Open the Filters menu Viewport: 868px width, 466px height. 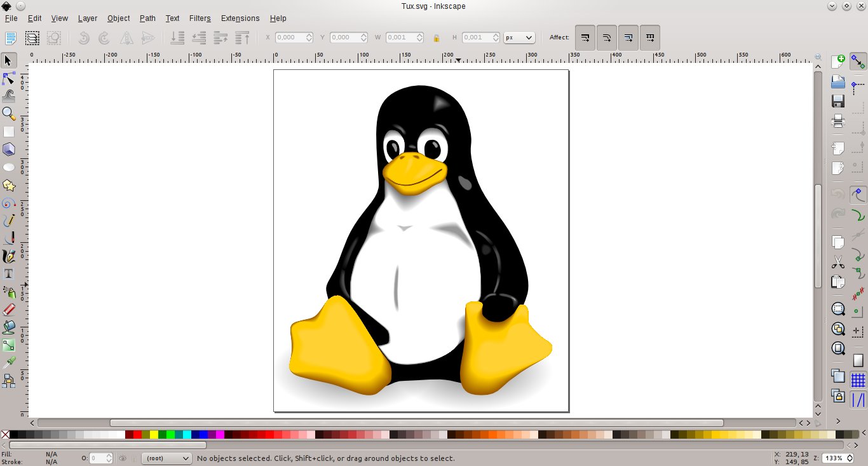200,18
